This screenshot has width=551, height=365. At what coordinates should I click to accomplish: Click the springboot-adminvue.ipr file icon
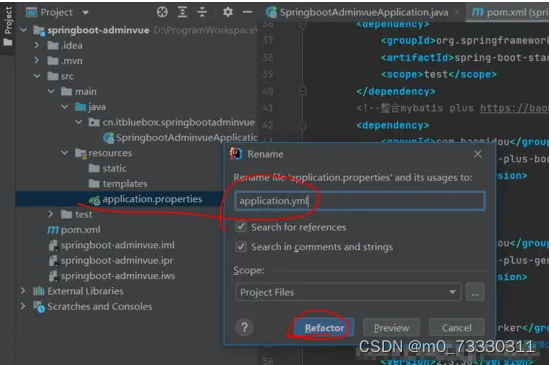53,260
